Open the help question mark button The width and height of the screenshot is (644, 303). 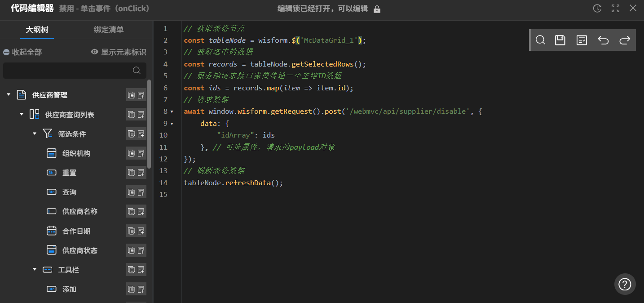pos(625,284)
